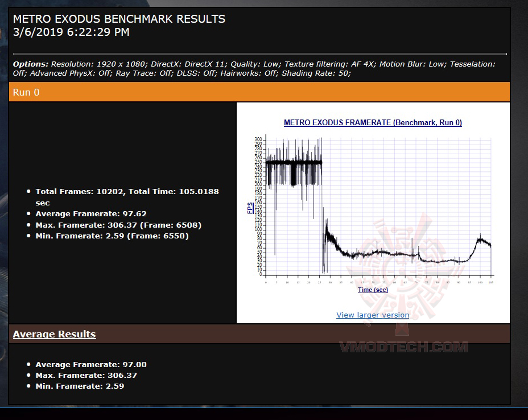Click 'Min. Framerate: 2.59 (Frame: 6550)'
This screenshot has width=528, height=420.
pyautogui.click(x=112, y=236)
